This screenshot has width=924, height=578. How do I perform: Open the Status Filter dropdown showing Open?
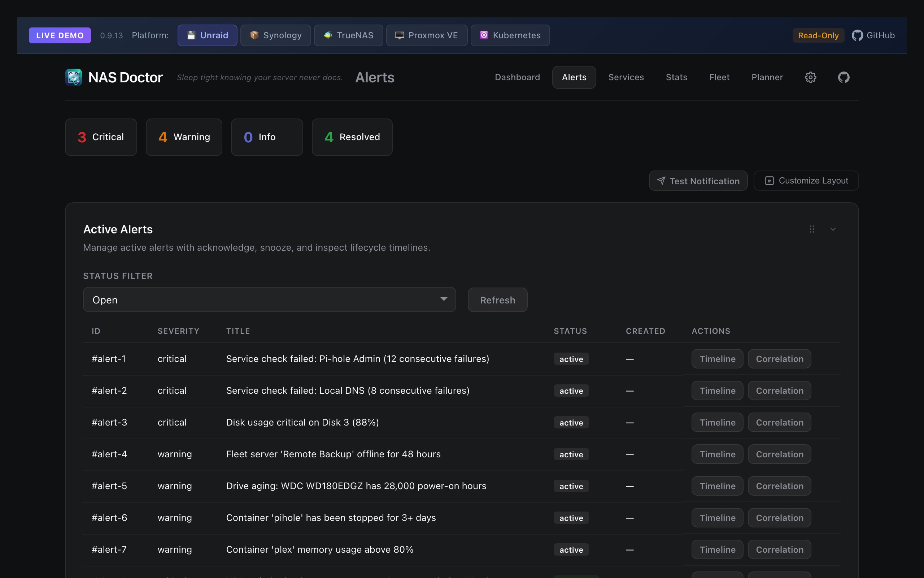[270, 300]
